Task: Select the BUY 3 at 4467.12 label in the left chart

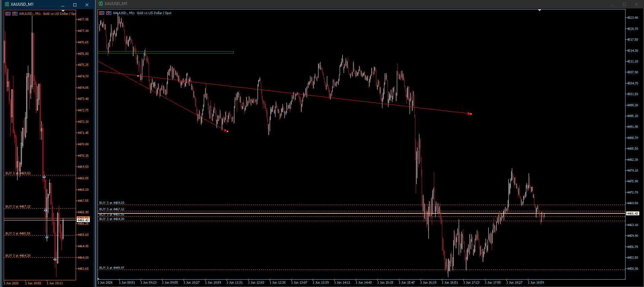Action: 18,207
